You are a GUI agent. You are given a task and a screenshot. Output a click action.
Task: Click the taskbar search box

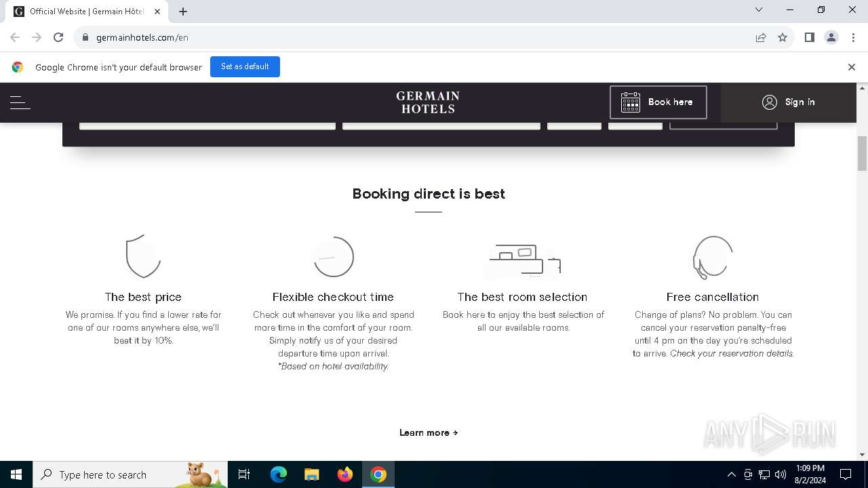(130, 474)
